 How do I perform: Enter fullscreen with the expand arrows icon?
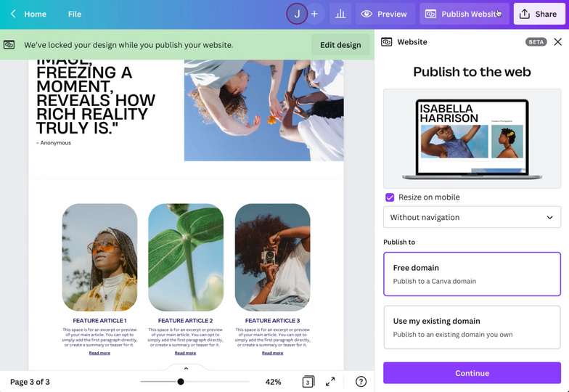tap(330, 382)
